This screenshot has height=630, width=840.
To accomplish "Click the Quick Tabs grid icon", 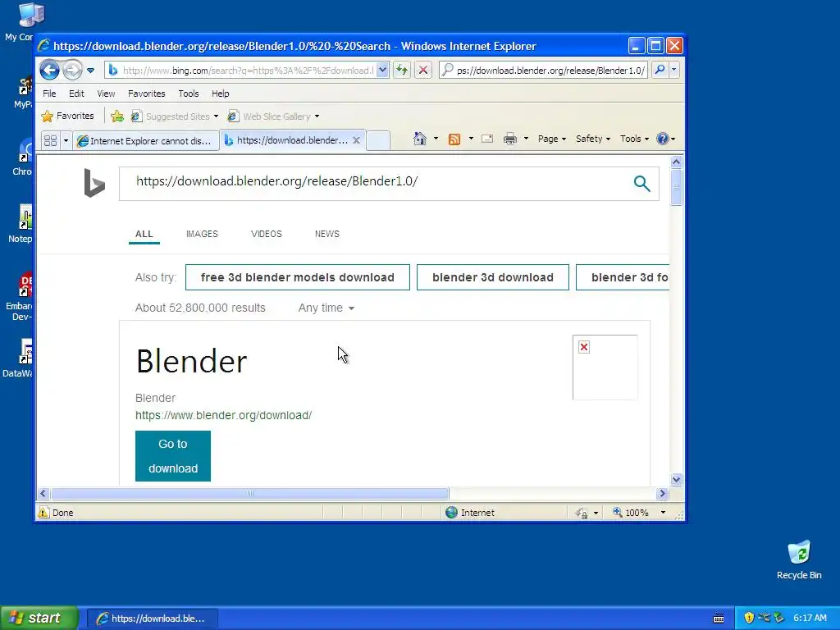I will [50, 141].
